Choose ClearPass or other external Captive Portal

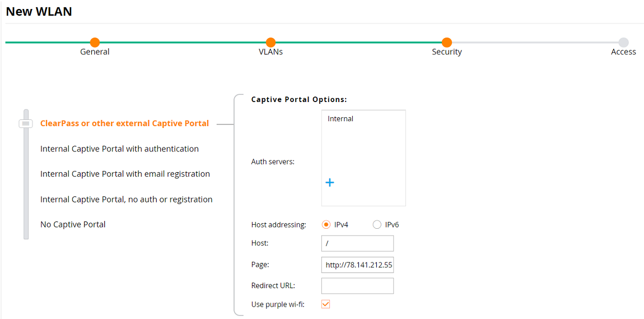[124, 123]
